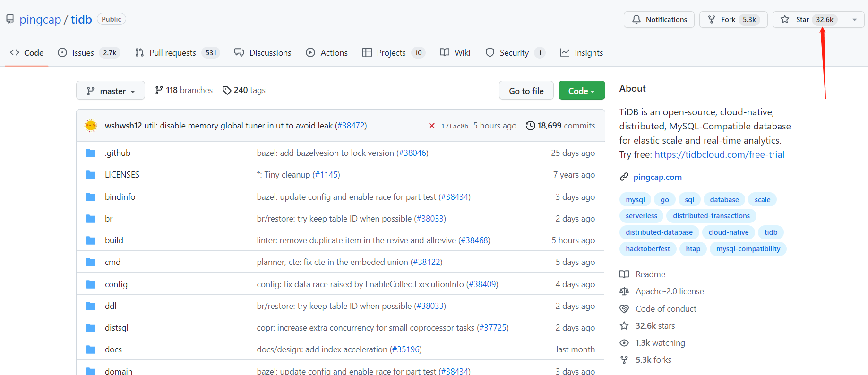868x375 pixels.
Task: Click the tag icon beside 240 tags
Action: pyautogui.click(x=227, y=90)
